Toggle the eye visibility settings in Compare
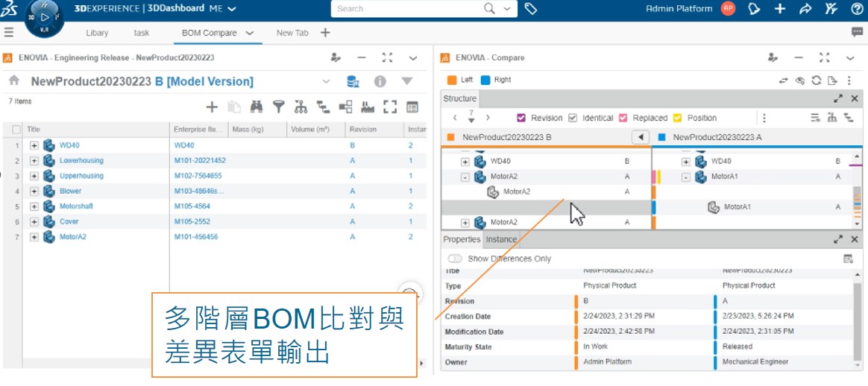 point(800,80)
